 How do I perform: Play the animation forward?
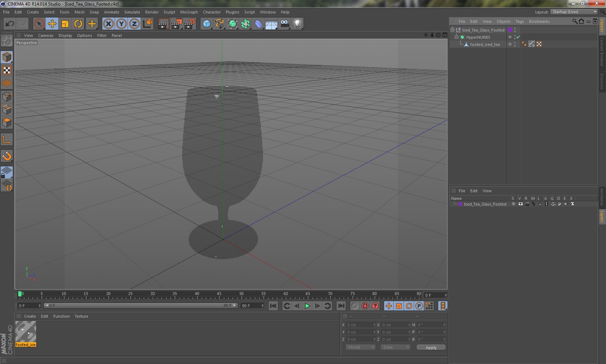(307, 306)
